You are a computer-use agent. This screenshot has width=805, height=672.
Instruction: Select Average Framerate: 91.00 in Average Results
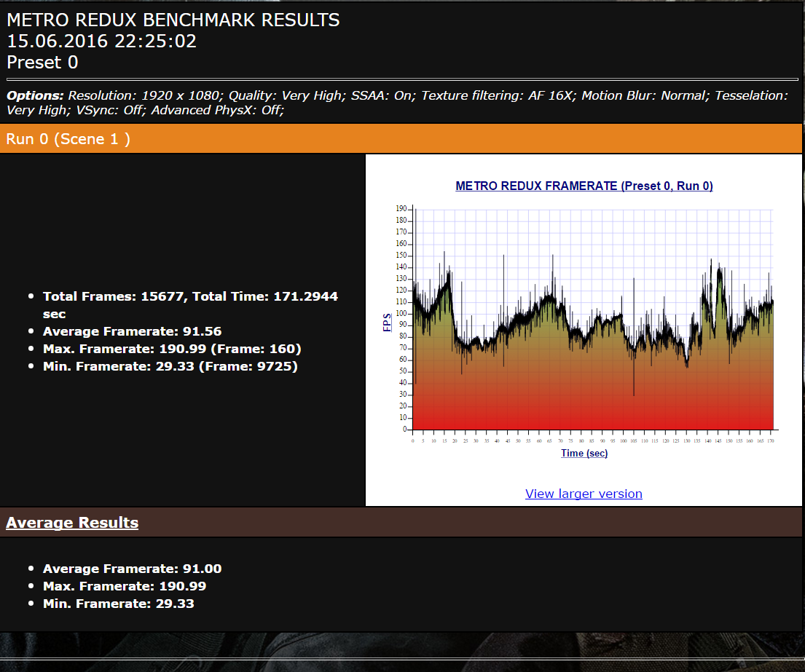(132, 569)
